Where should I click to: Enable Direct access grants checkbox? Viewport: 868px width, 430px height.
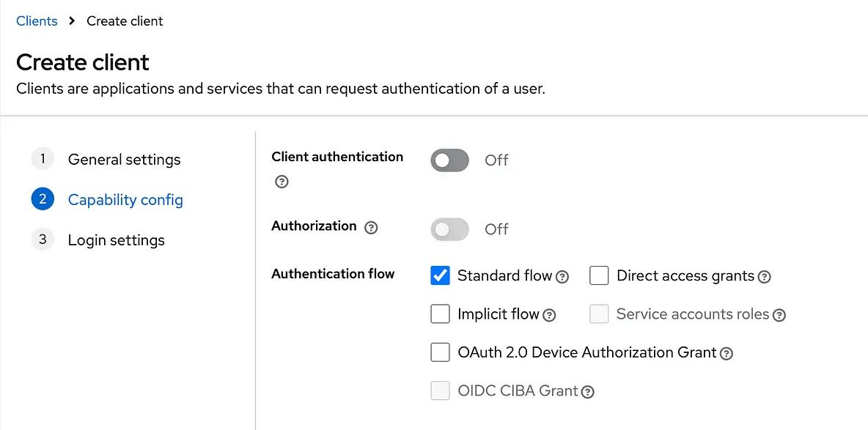point(599,275)
